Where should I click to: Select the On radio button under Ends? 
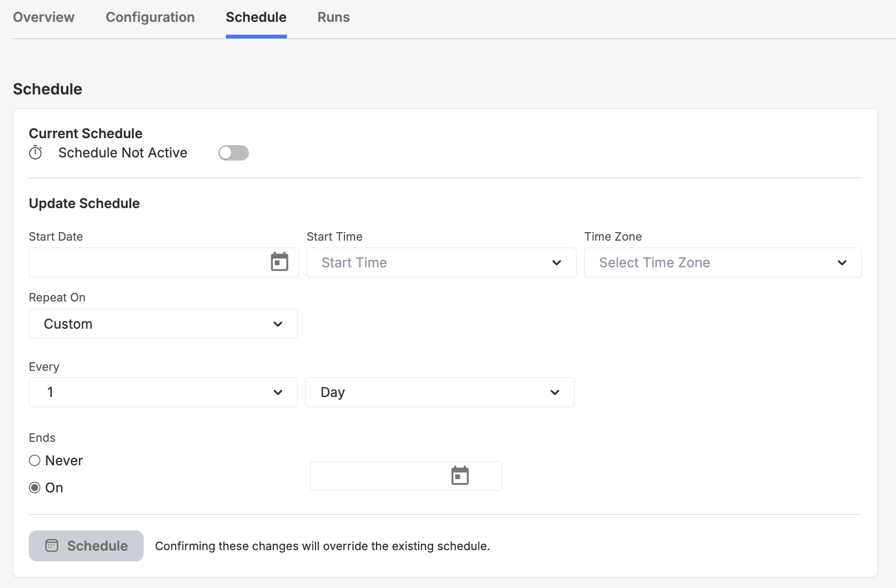tap(35, 488)
